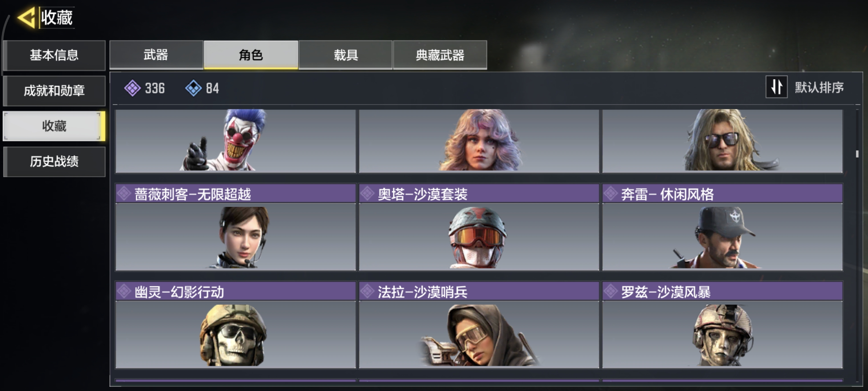
Task: Click the sort arrows icon
Action: click(x=776, y=87)
